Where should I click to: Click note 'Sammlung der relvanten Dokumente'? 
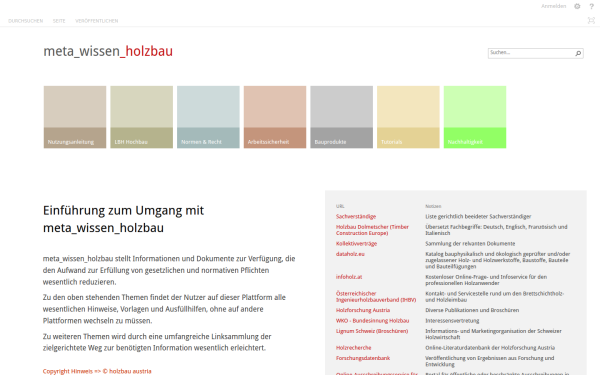click(470, 244)
